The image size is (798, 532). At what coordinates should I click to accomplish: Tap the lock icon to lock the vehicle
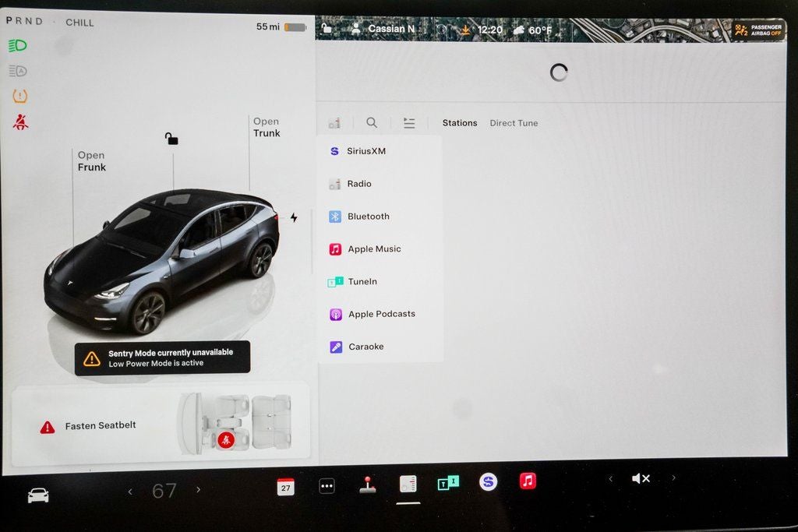pyautogui.click(x=170, y=138)
